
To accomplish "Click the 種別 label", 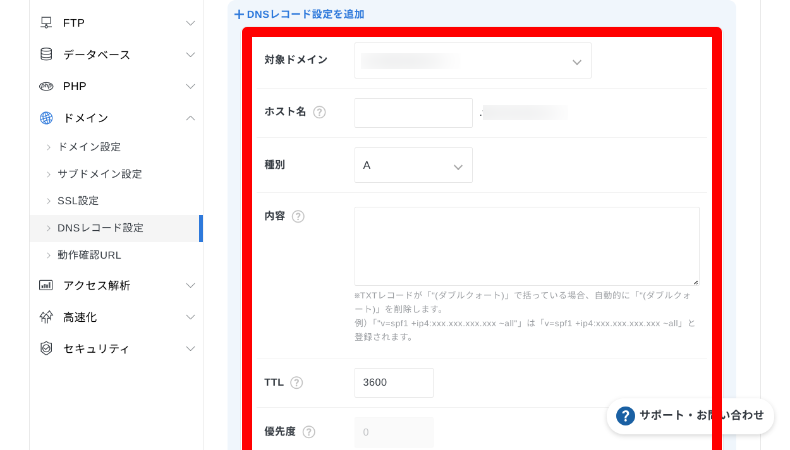I will click(x=275, y=165).
